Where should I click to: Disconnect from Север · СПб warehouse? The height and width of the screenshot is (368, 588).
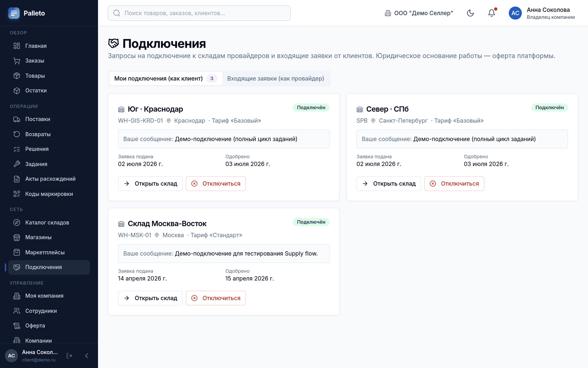[x=454, y=183]
